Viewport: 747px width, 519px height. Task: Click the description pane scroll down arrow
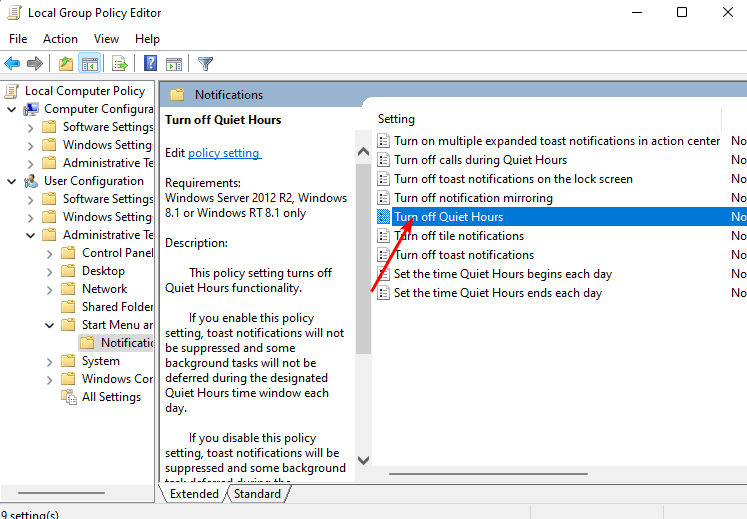click(x=363, y=460)
